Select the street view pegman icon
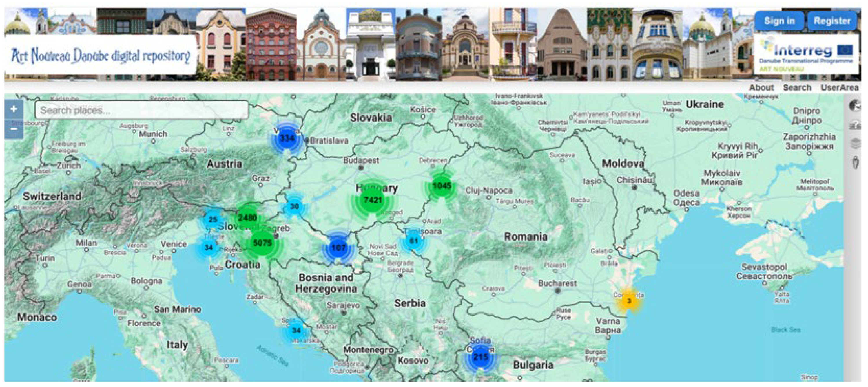 [x=855, y=162]
